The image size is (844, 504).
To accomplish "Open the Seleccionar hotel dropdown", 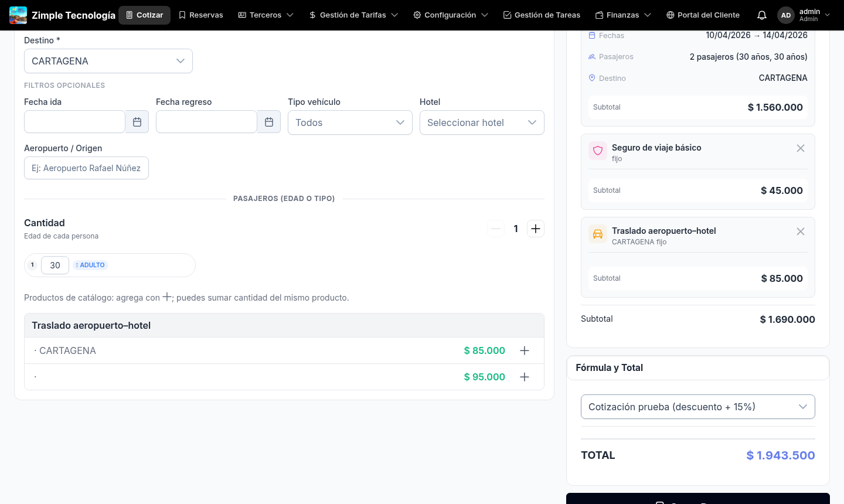I will (x=482, y=122).
